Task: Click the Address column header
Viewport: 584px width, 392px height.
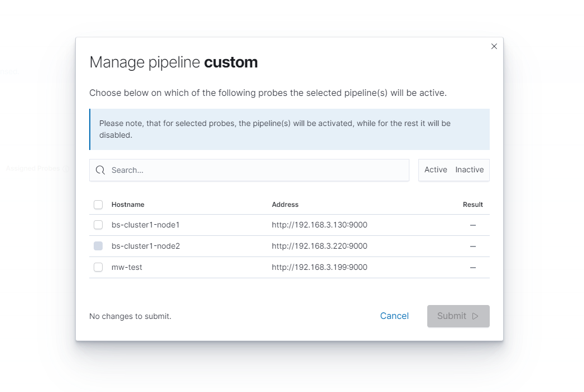Action: point(285,205)
